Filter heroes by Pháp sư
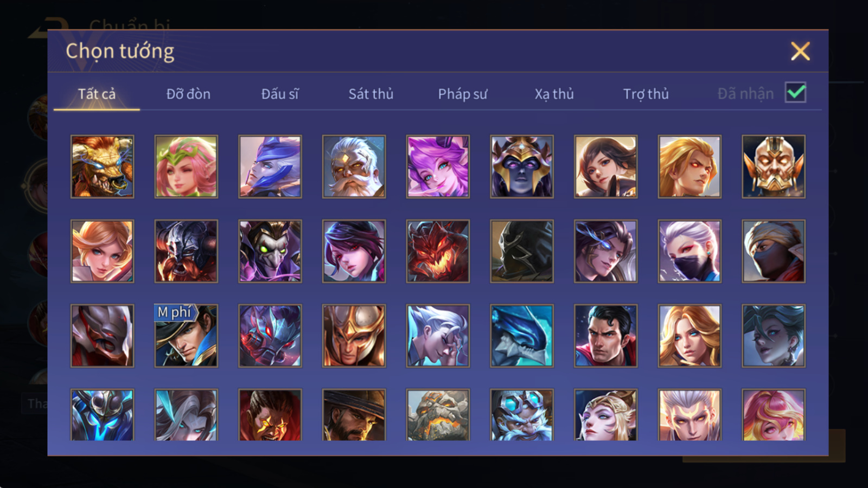This screenshot has width=868, height=488. (463, 94)
